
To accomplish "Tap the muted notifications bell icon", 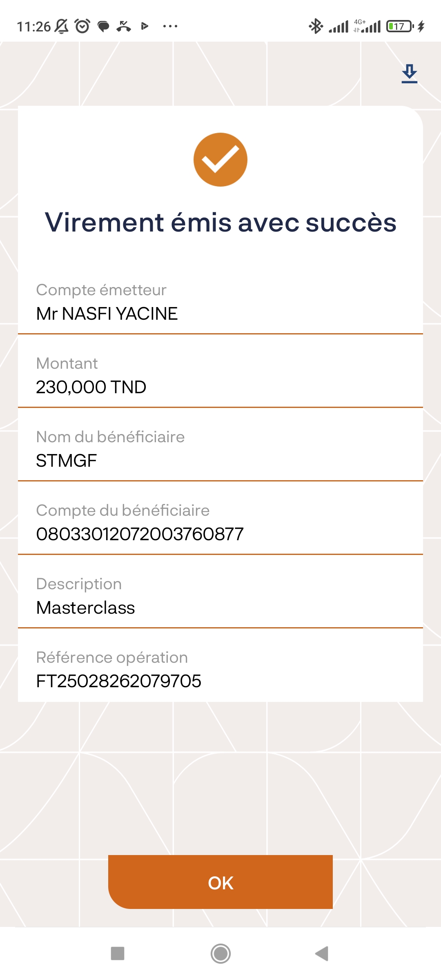I will [x=62, y=27].
